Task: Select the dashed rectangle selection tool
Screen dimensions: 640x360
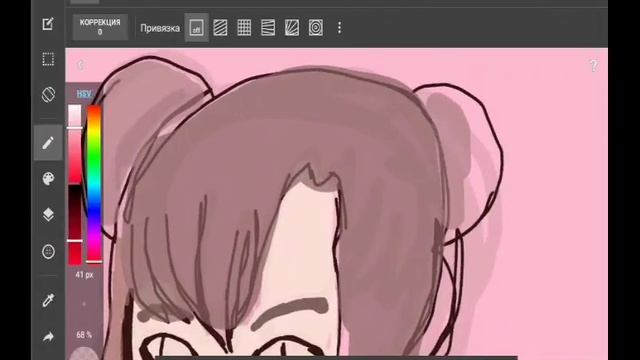Action: [x=48, y=59]
